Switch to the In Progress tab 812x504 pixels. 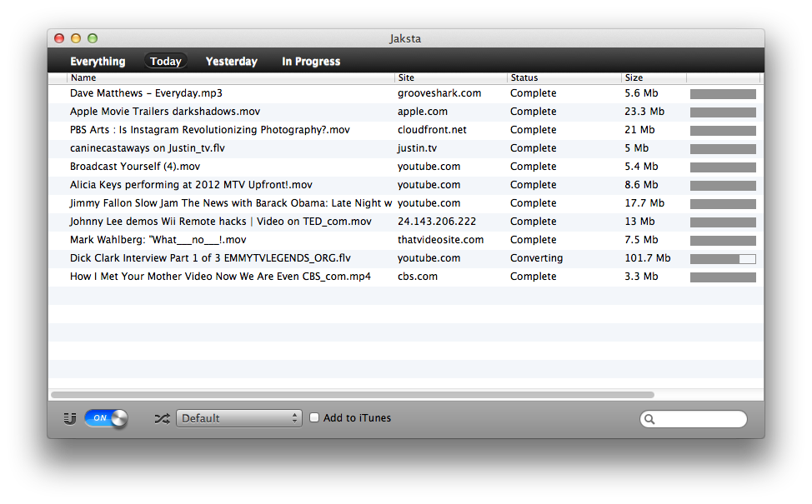[311, 61]
